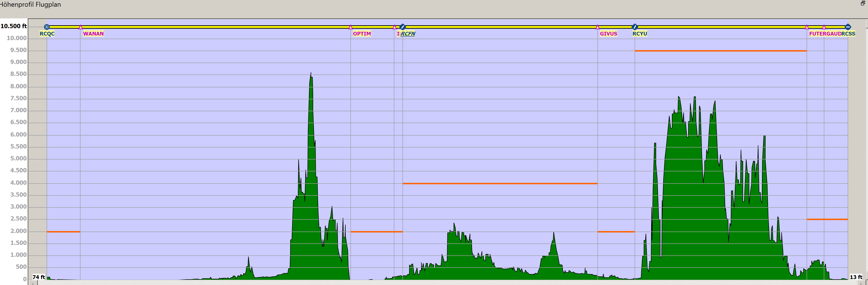Viewport: 868px width, 285px height.
Task: Select the FUTER waypoint triangle
Action: click(807, 27)
